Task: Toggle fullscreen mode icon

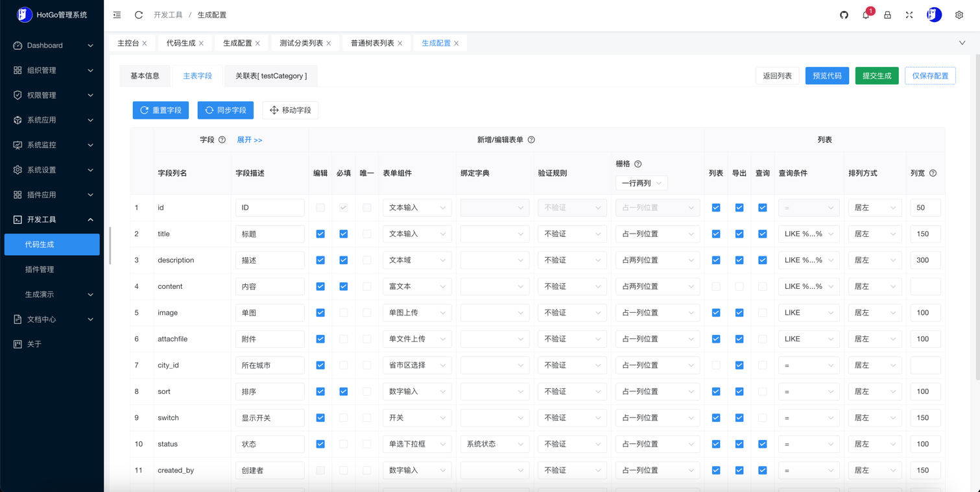Action: 909,15
